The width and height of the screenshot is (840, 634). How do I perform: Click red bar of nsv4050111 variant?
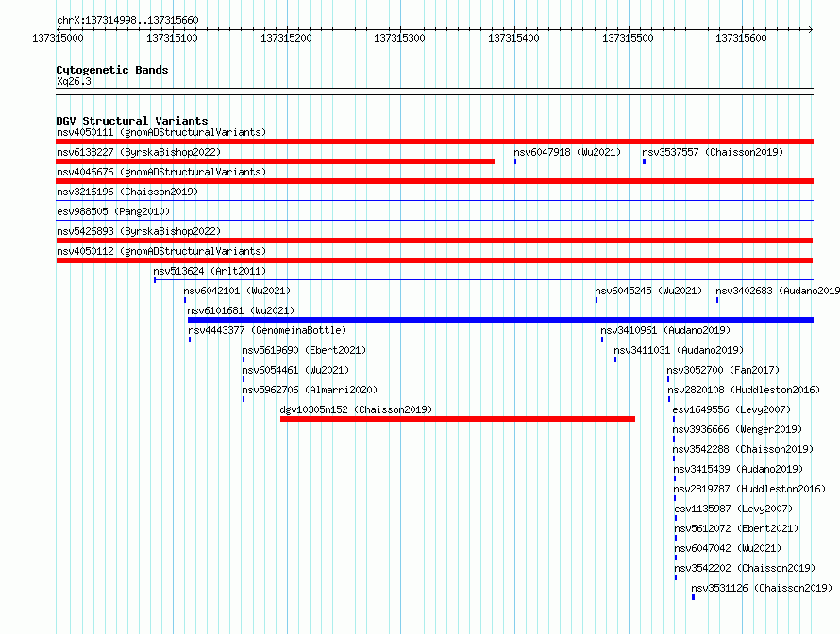tap(434, 142)
